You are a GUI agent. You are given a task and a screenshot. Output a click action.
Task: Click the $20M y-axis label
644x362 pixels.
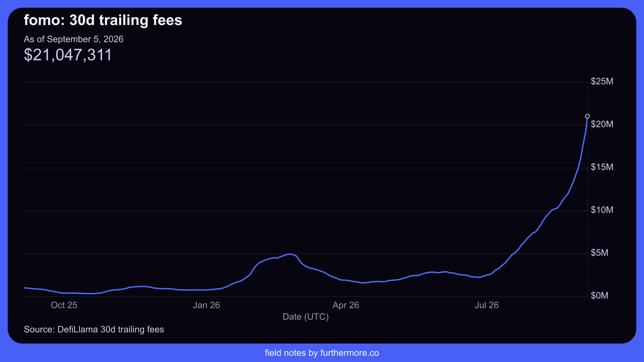(x=602, y=124)
